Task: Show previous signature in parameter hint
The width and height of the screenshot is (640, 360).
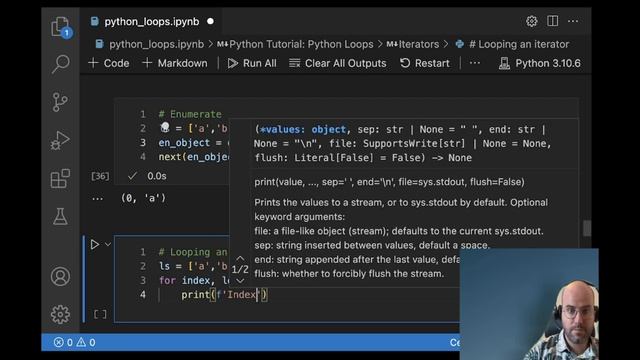Action: click(x=240, y=258)
